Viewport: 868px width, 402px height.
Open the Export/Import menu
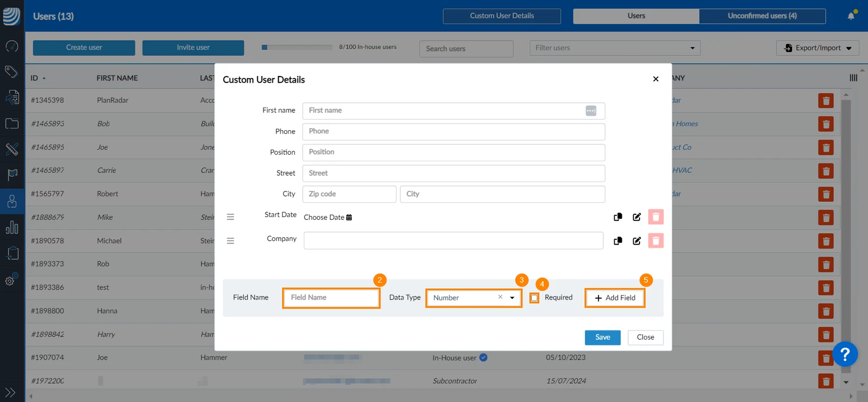[x=818, y=48]
